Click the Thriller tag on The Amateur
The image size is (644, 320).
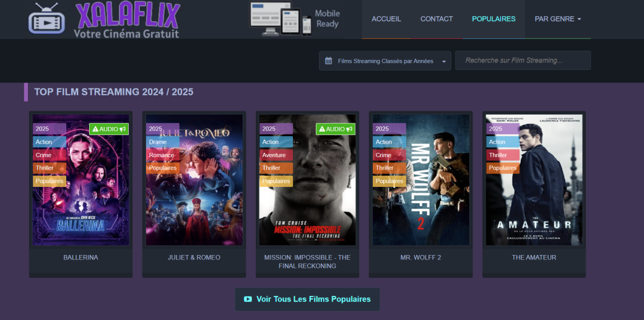coord(503,155)
